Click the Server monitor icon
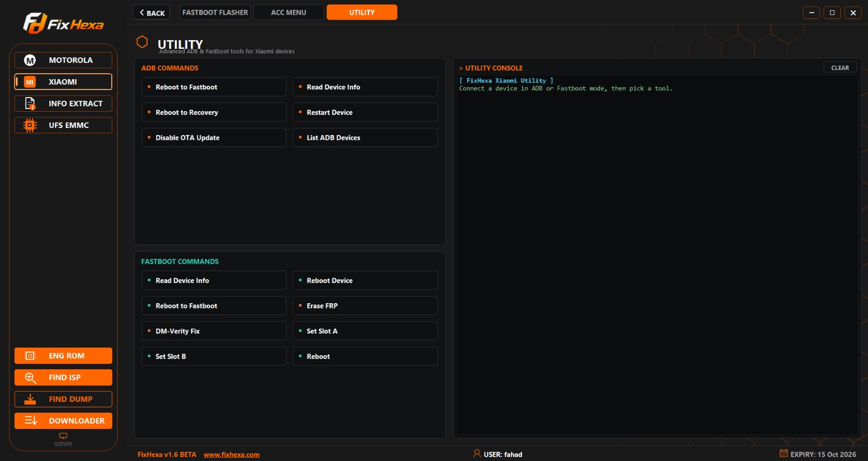Image resolution: width=868 pixels, height=461 pixels. click(x=63, y=436)
